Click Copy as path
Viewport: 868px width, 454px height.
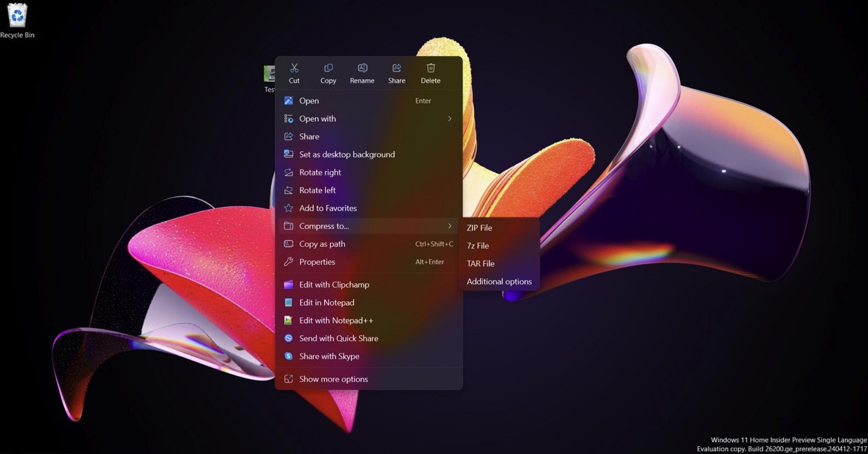(322, 244)
